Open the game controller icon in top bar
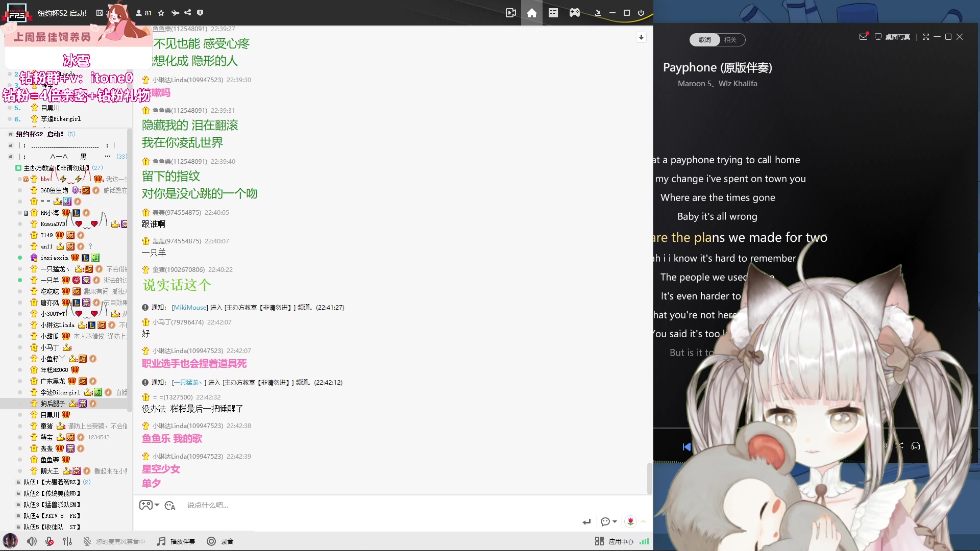 point(575,13)
